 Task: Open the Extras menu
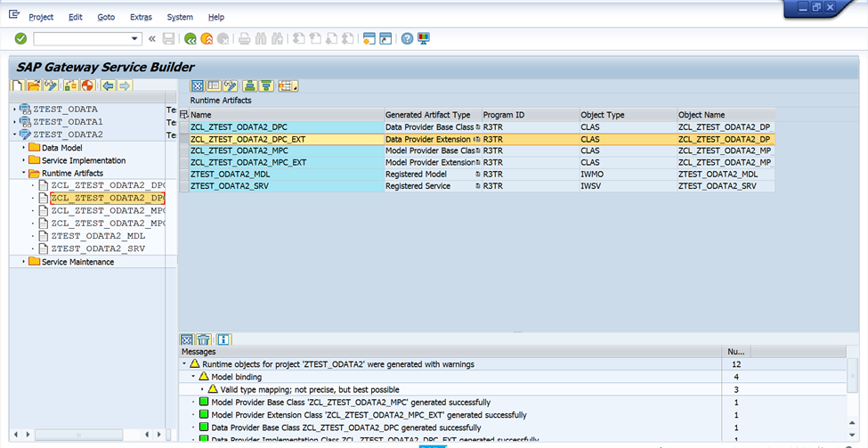141,17
